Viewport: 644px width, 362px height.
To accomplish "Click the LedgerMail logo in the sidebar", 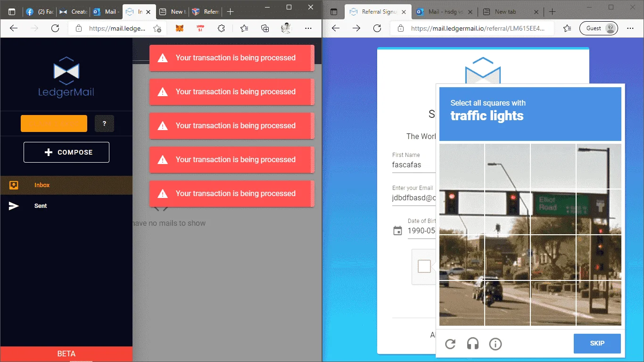I will pyautogui.click(x=66, y=77).
